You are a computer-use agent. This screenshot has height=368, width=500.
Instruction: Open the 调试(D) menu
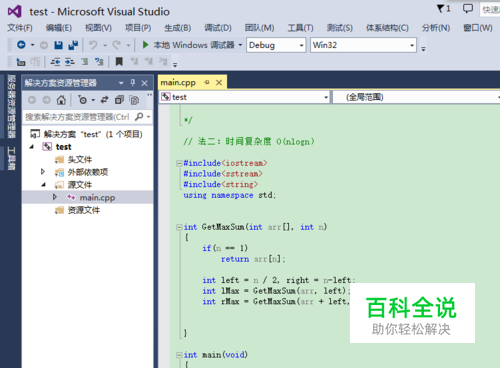click(218, 28)
